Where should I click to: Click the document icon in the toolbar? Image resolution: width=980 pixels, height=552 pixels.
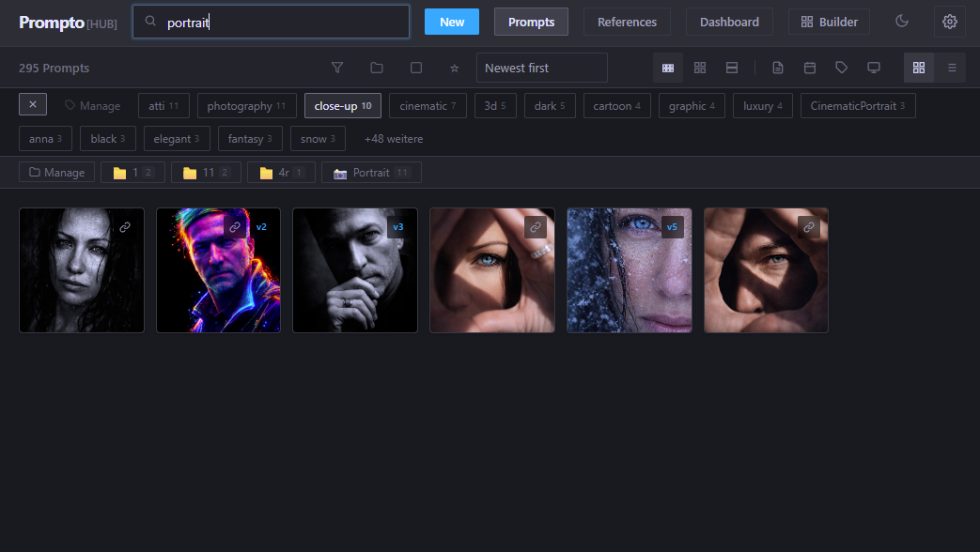click(776, 68)
